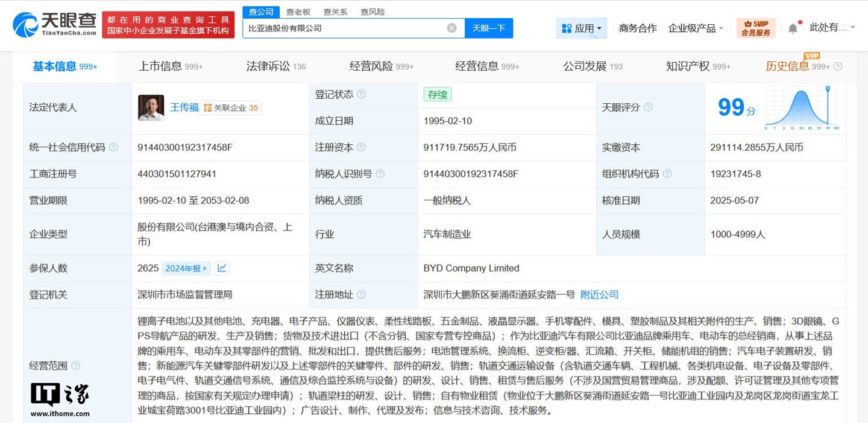Click the help icon beside 经营范围
Viewport: 868px width, 423px height.
(x=75, y=366)
